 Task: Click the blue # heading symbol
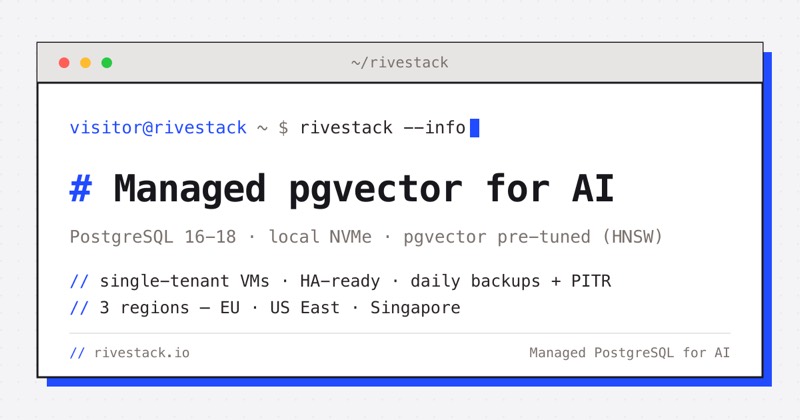pyautogui.click(x=81, y=188)
